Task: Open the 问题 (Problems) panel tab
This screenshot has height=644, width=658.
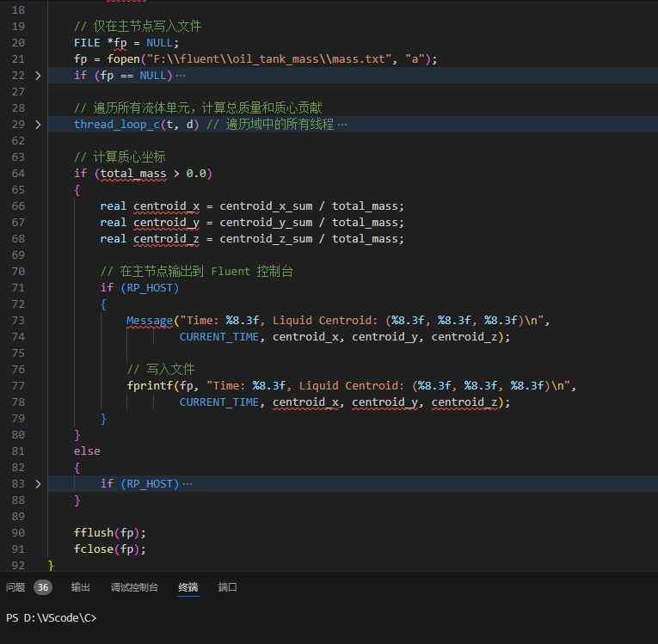Action: pos(15,587)
